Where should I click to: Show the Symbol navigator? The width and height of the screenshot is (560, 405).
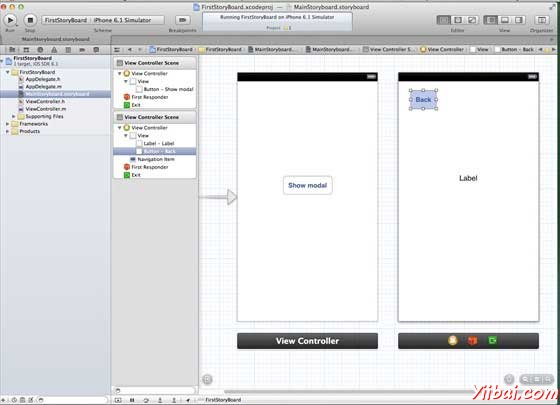click(26, 50)
